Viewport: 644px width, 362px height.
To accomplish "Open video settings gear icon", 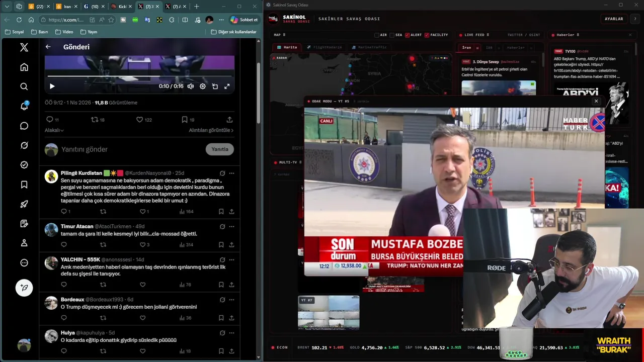I will pos(203,86).
